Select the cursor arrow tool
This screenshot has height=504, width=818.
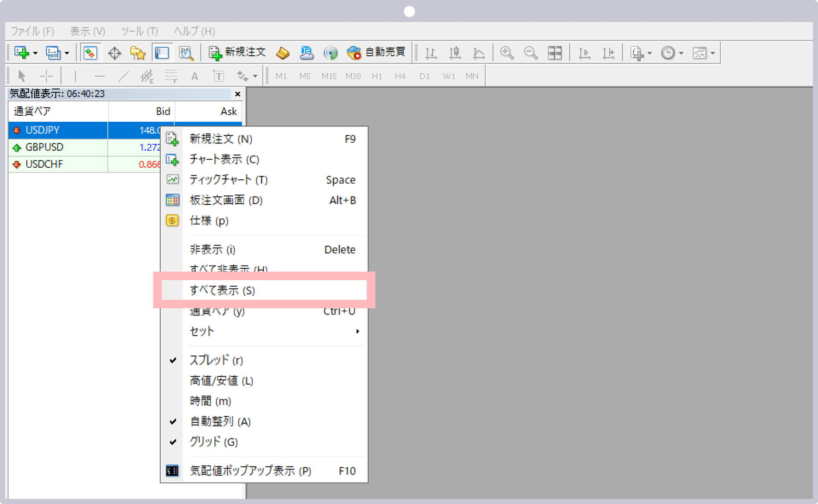point(22,76)
